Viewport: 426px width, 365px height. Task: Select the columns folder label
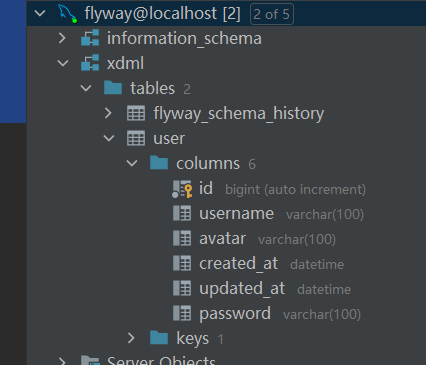tap(208, 163)
